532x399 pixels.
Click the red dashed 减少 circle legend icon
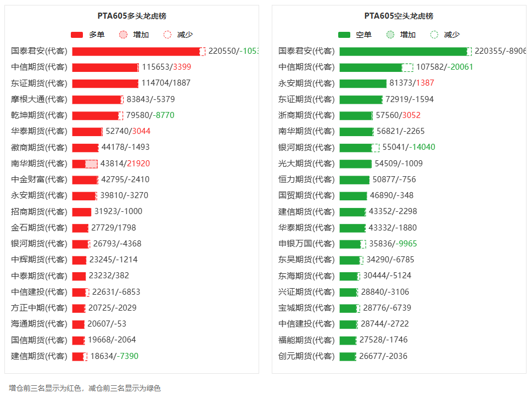click(167, 35)
